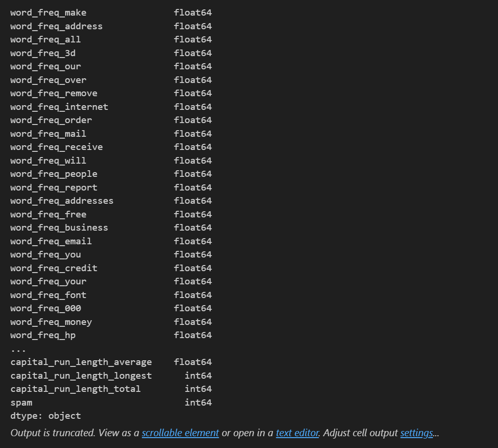The width and height of the screenshot is (498, 448).
Task: Click the dtype: object footer text
Action: (x=45, y=416)
